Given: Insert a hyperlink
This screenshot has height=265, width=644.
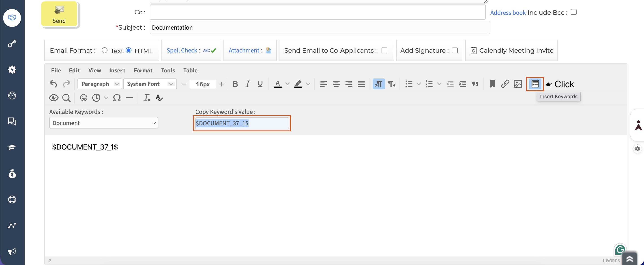Looking at the screenshot, I should (505, 84).
